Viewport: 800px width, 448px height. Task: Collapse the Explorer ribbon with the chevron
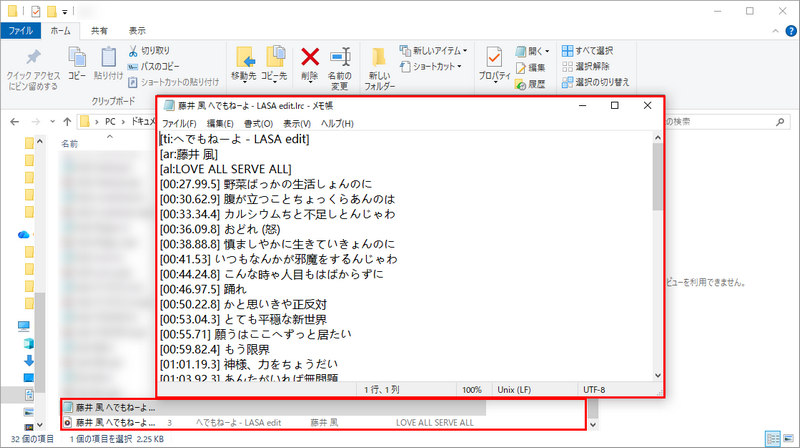(x=776, y=31)
